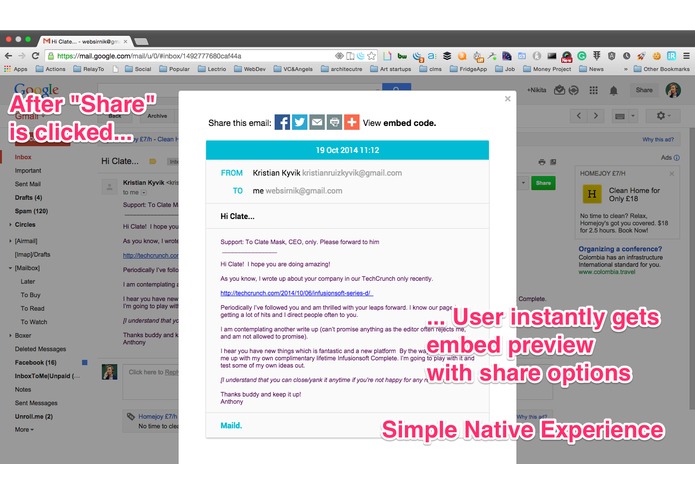The width and height of the screenshot is (695, 494).
Task: Reload the page in Chrome
Action: (35, 56)
